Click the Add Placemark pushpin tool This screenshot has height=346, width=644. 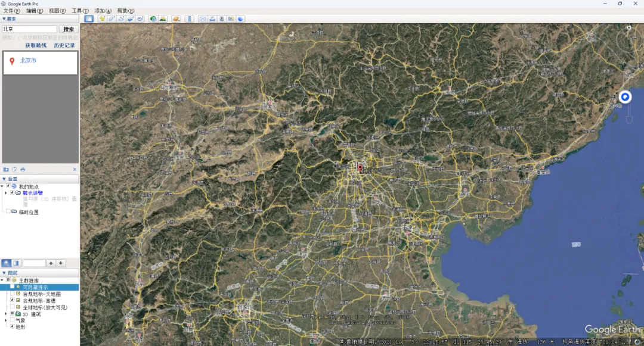click(102, 18)
